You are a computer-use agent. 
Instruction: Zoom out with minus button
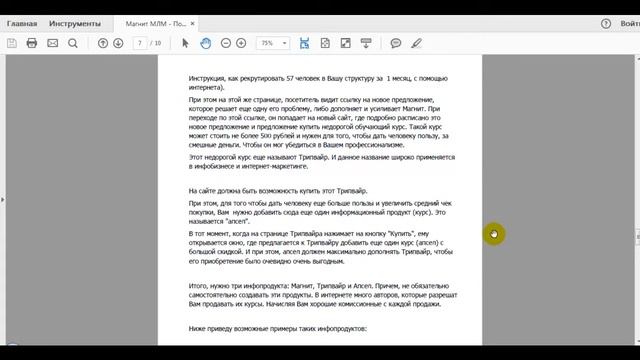226,43
